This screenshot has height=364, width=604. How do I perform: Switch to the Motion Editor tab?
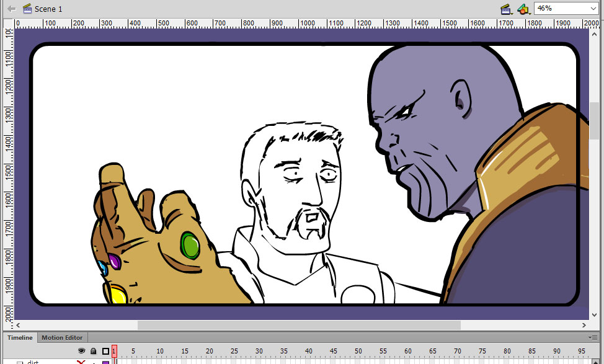click(x=62, y=337)
